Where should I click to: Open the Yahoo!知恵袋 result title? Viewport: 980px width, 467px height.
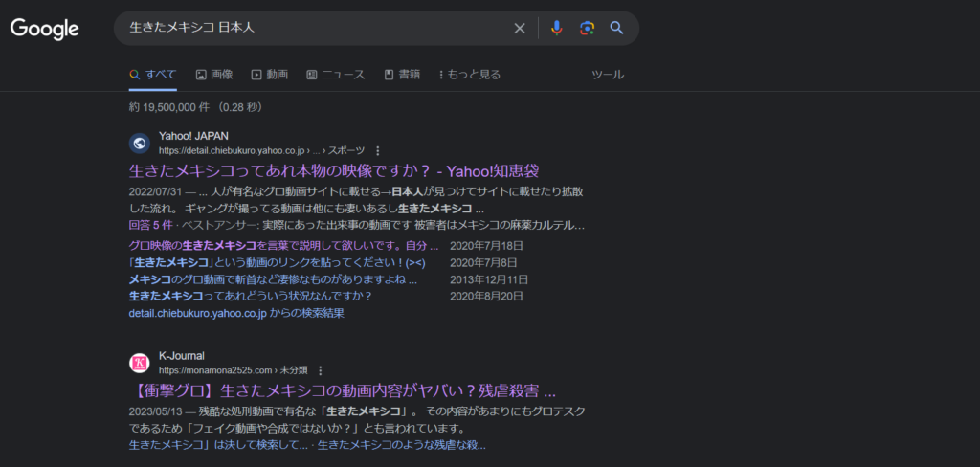click(334, 170)
